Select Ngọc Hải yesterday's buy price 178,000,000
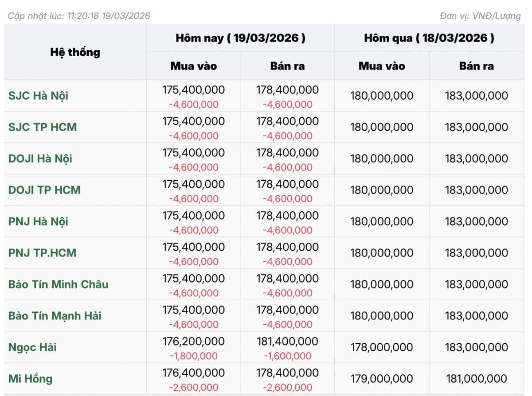The image size is (532, 396). pos(382,347)
